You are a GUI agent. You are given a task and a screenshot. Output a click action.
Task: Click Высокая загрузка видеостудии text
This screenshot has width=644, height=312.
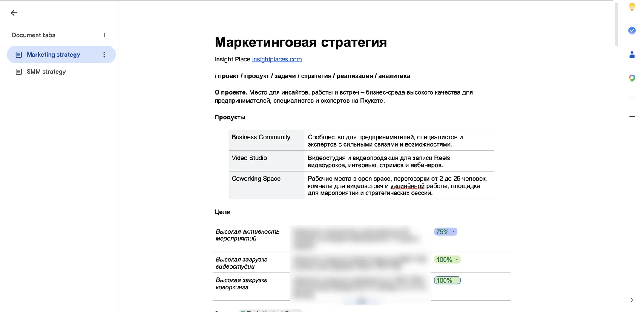241,263
